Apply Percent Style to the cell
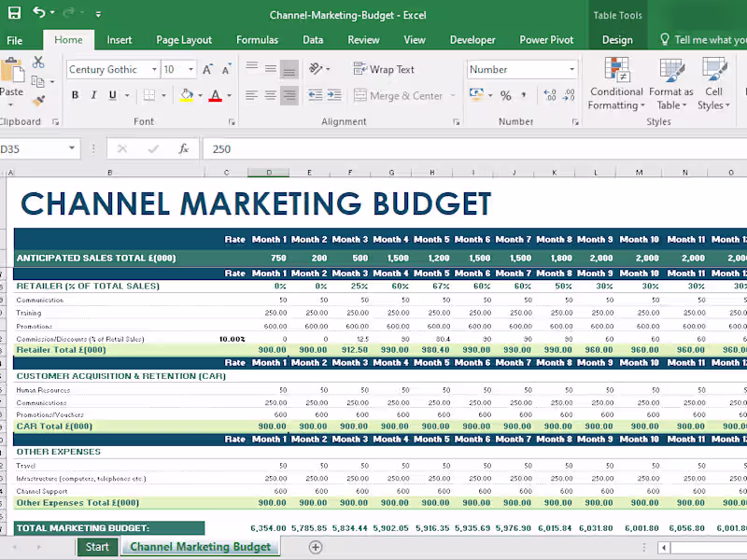This screenshot has width=747, height=560. pyautogui.click(x=505, y=96)
